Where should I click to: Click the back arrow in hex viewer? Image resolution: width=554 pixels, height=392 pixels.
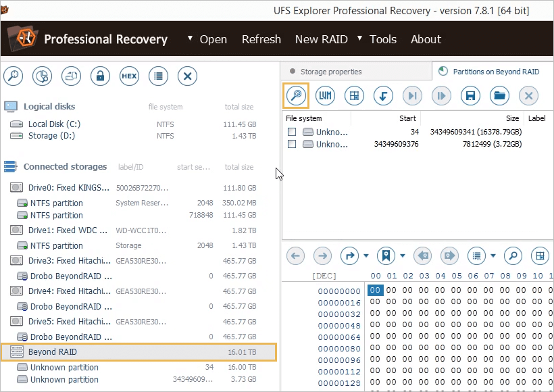click(x=296, y=255)
